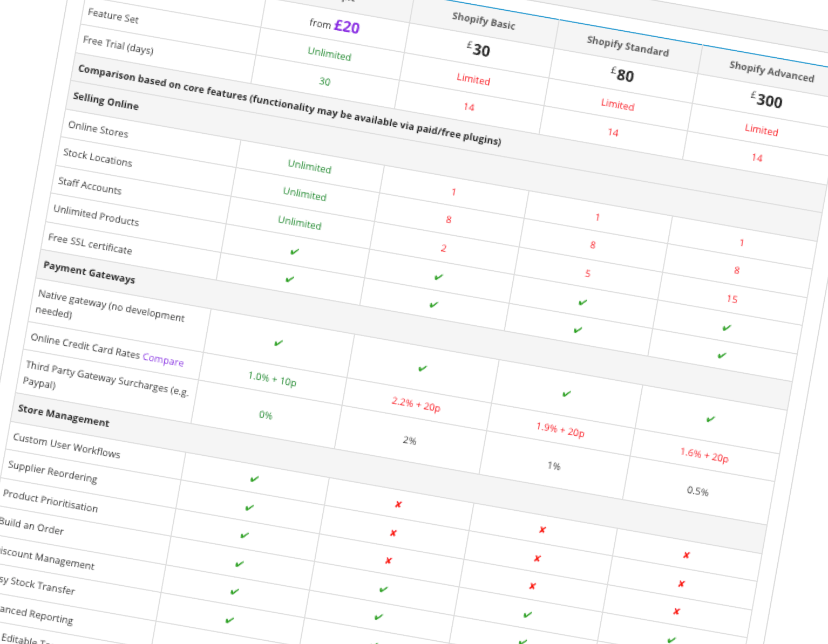Screen dimensions: 828x644
Task: Click the green 'Unlimited' in Feature Set row
Action: coord(329,54)
